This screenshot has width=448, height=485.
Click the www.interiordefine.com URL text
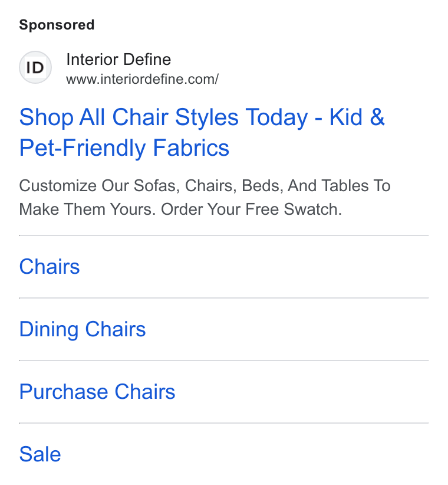[143, 79]
